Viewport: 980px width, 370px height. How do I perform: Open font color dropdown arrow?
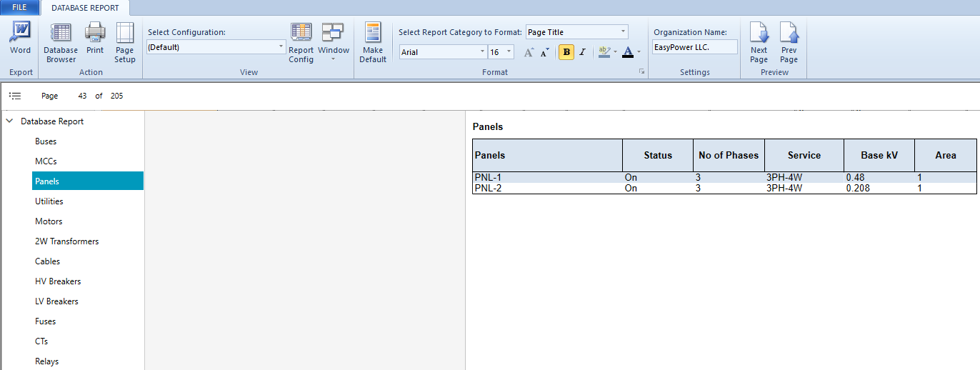tap(639, 52)
